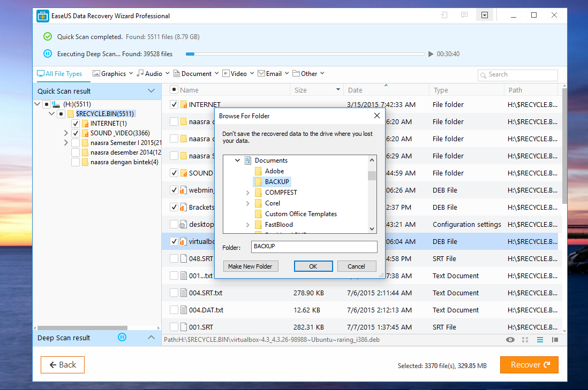
Task: Click the desktop configuration file icon
Action: click(183, 224)
